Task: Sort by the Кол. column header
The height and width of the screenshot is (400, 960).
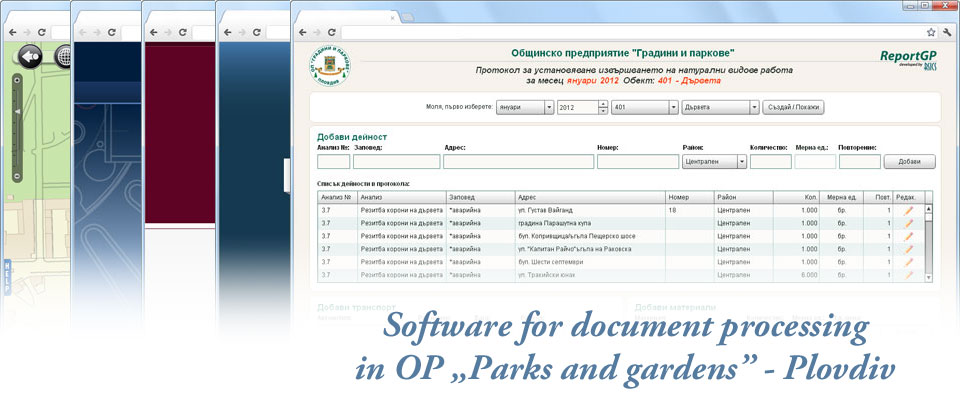Action: tap(797, 197)
